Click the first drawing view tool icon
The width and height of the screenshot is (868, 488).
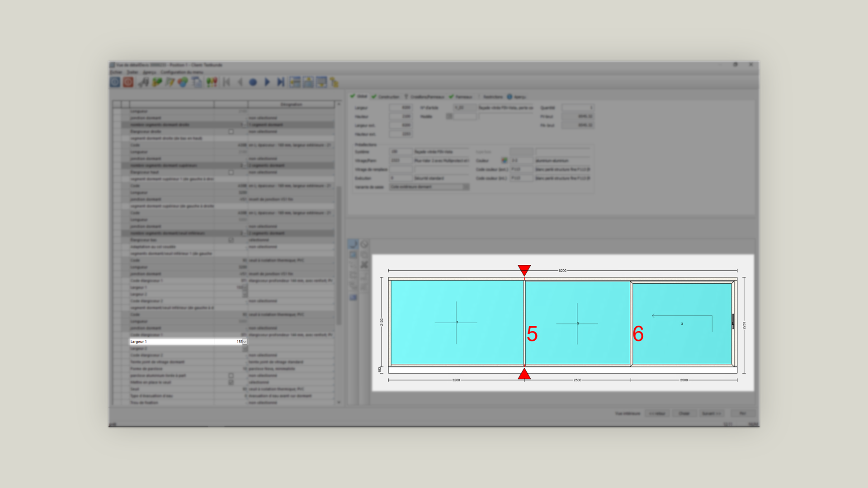point(353,244)
